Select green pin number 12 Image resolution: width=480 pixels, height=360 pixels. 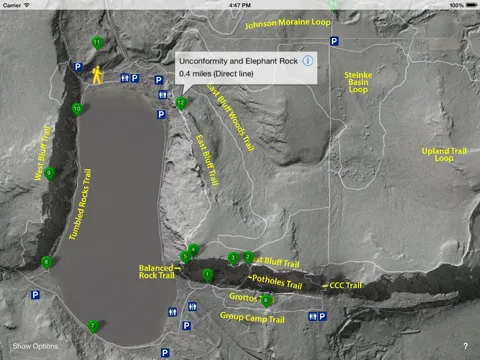tap(181, 103)
